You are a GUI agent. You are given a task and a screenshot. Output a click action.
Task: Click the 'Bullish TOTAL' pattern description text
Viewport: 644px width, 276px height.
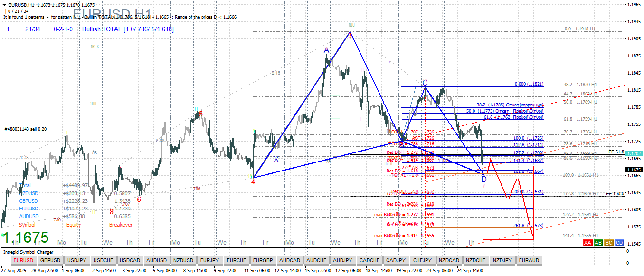128,29
